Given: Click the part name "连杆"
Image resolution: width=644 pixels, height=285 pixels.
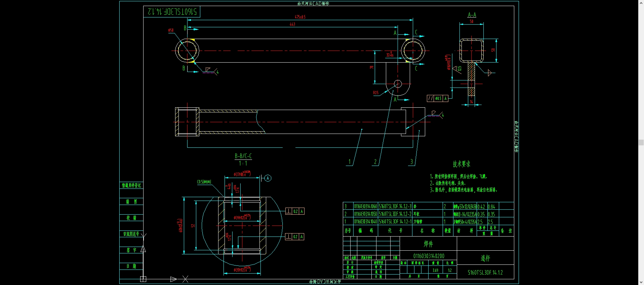Looking at the screenshot, I should tap(485, 258).
